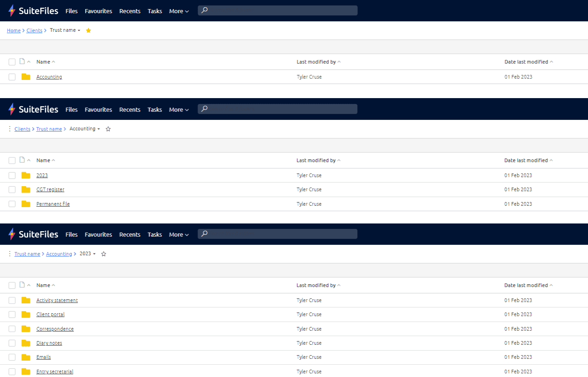Click the search magnifier icon above the Home breadcrumb
This screenshot has height=377, width=588.
tap(205, 10)
